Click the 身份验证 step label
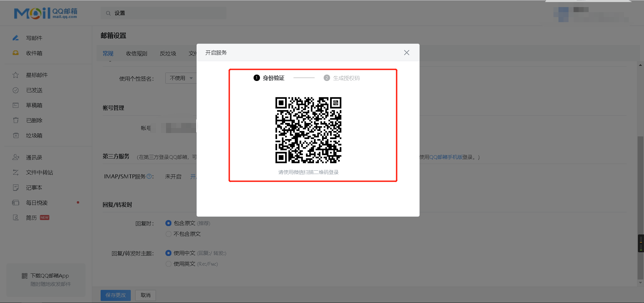The image size is (644, 303). pos(273,78)
